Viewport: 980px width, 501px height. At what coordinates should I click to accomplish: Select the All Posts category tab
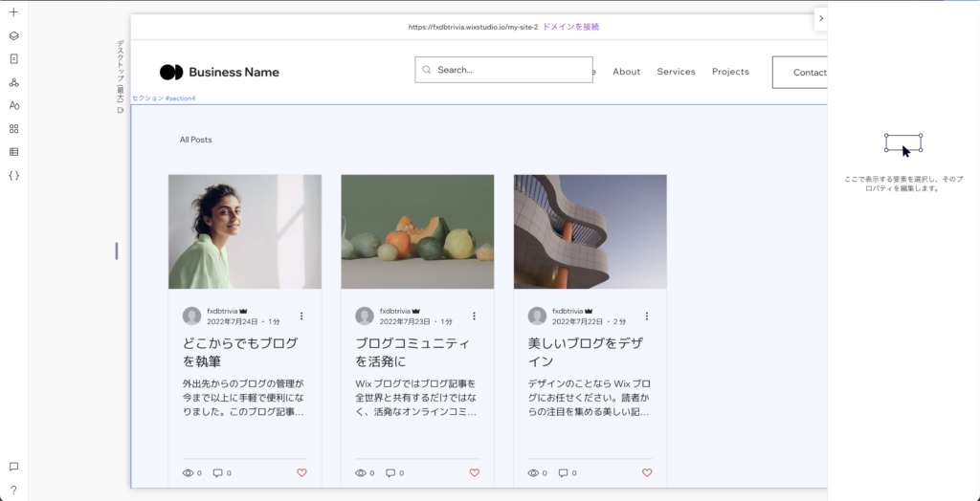click(x=195, y=140)
